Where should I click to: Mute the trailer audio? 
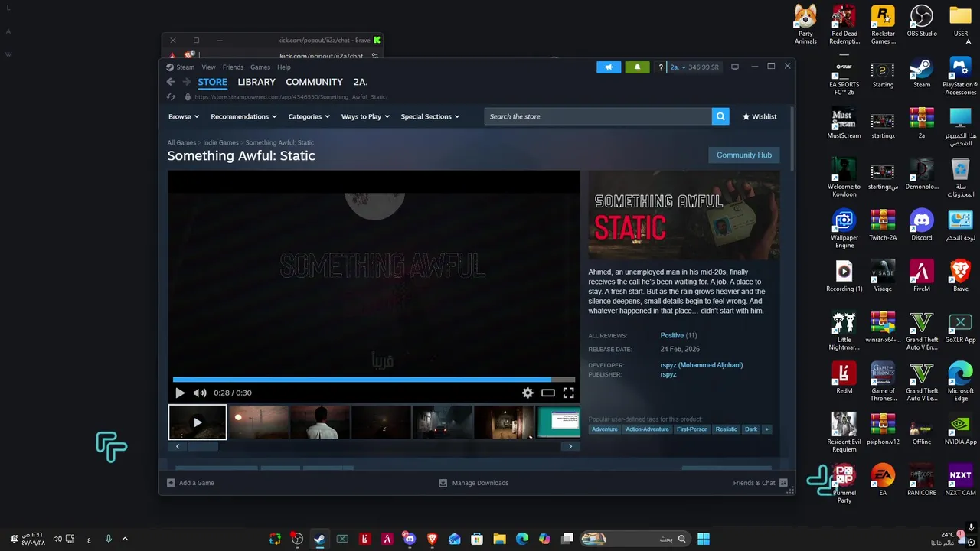(200, 393)
